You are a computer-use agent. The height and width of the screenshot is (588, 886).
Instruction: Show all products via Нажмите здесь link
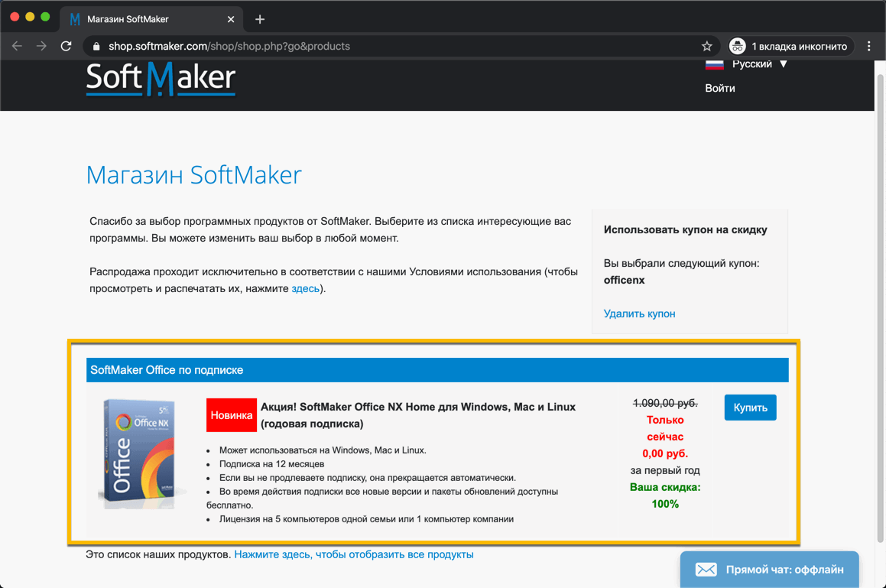click(x=354, y=554)
